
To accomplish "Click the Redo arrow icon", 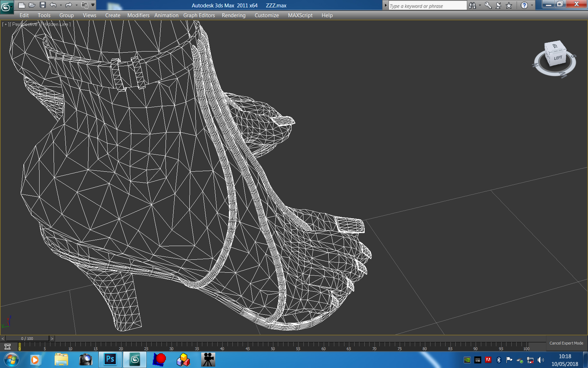I will (69, 5).
